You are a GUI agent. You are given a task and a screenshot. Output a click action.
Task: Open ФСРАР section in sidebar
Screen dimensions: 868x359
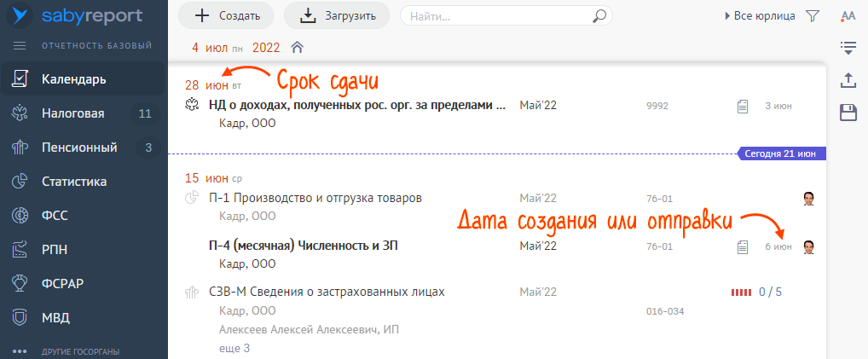(83, 284)
